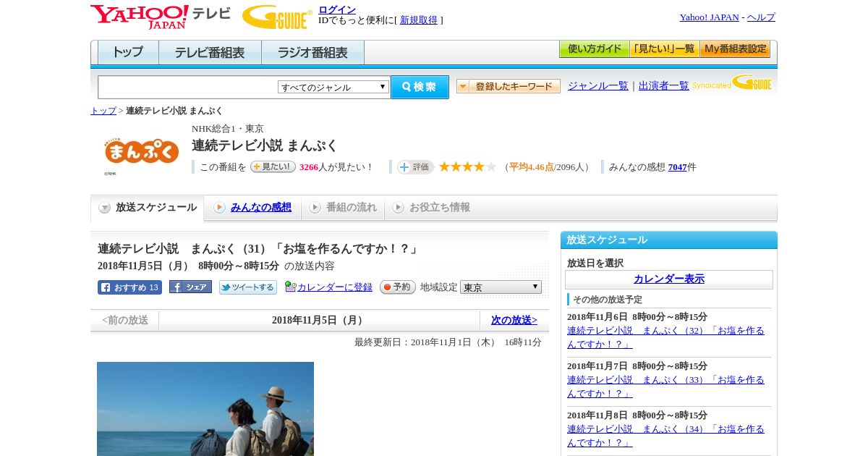Open the 「見たい!」一覧 button
Viewport: 868px width, 456px height.
pos(664,49)
